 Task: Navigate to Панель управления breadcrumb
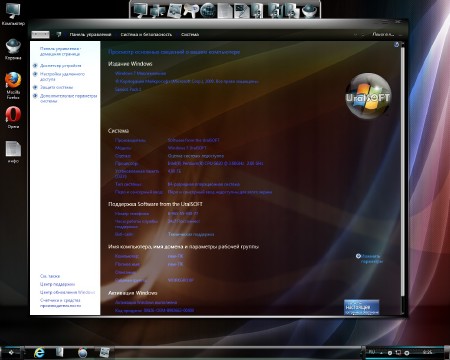tap(90, 34)
